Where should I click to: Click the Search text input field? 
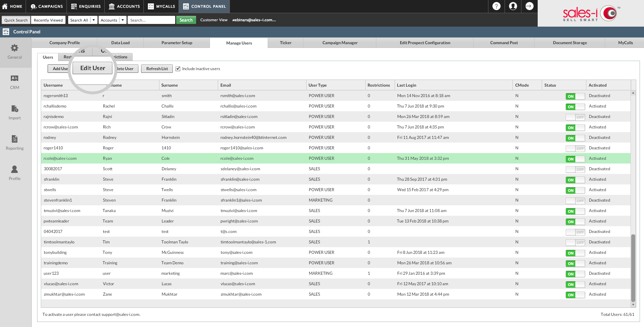151,20
